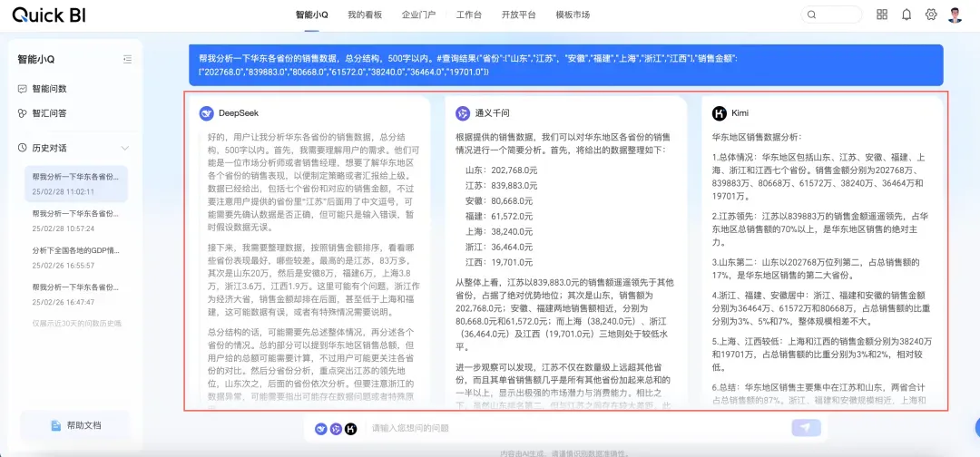Go to the 工作台 tab
This screenshot has height=457, width=980.
point(469,15)
